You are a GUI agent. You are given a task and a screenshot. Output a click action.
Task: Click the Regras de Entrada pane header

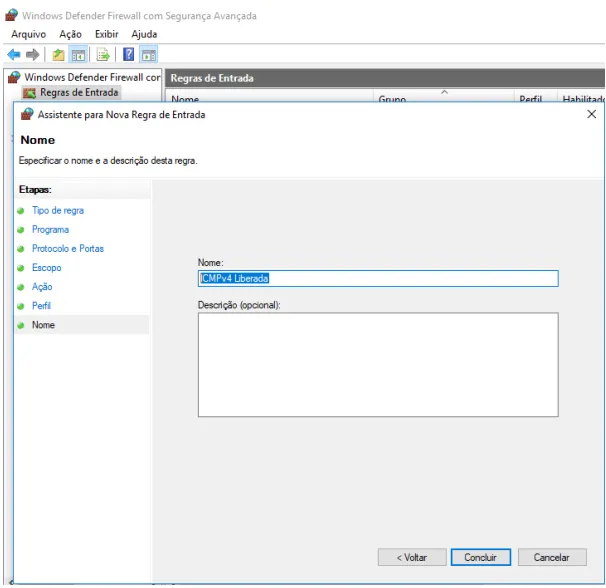pyautogui.click(x=385, y=78)
